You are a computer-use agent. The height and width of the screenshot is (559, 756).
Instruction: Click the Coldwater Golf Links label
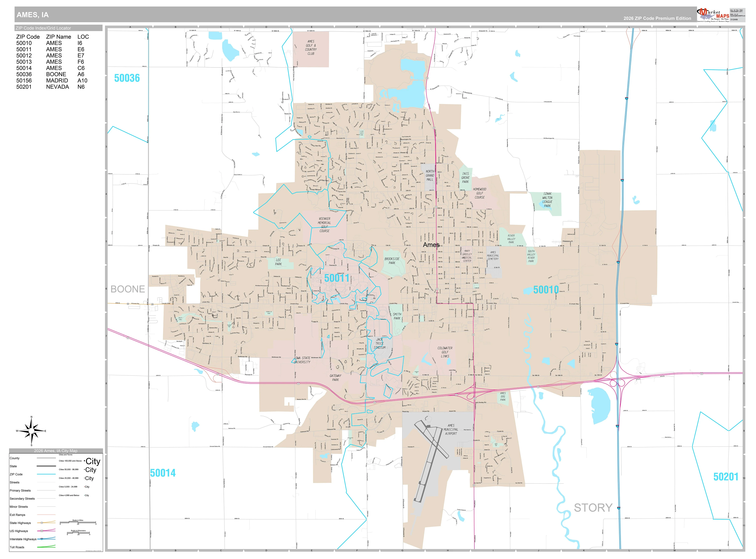pyautogui.click(x=445, y=352)
